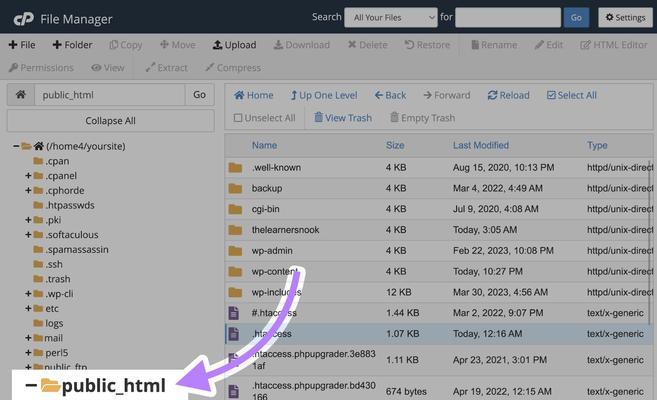Click the View eye button
Viewport: 657px width, 400px height.
click(x=108, y=67)
